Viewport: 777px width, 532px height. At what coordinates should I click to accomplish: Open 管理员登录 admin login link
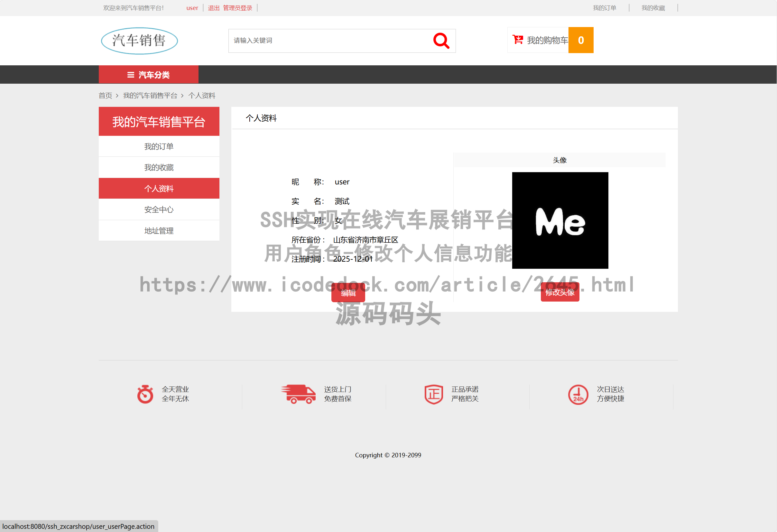click(238, 8)
